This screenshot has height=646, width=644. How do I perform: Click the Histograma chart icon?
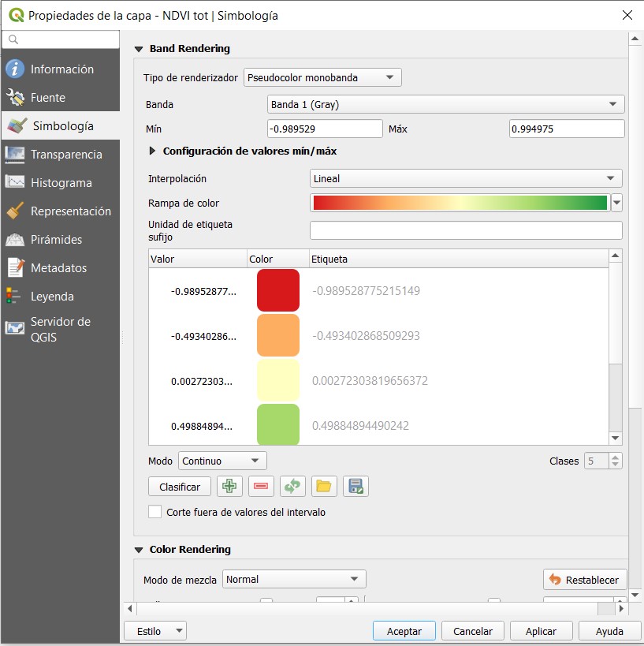(x=15, y=182)
